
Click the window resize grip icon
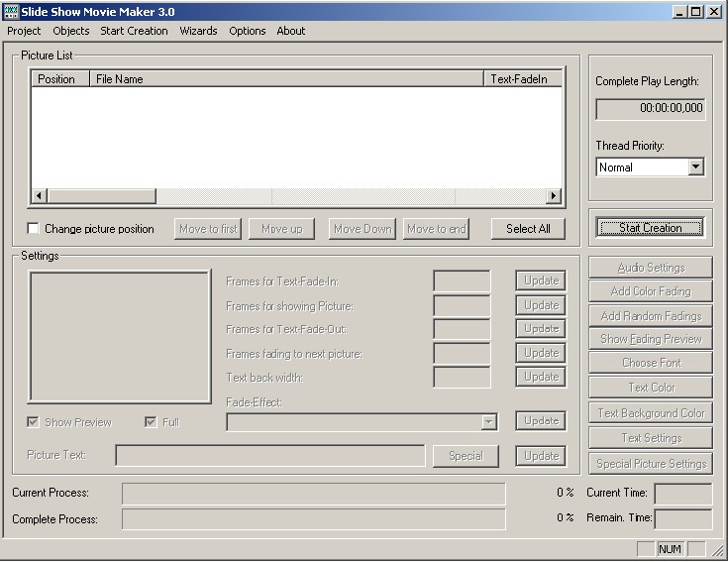click(717, 550)
